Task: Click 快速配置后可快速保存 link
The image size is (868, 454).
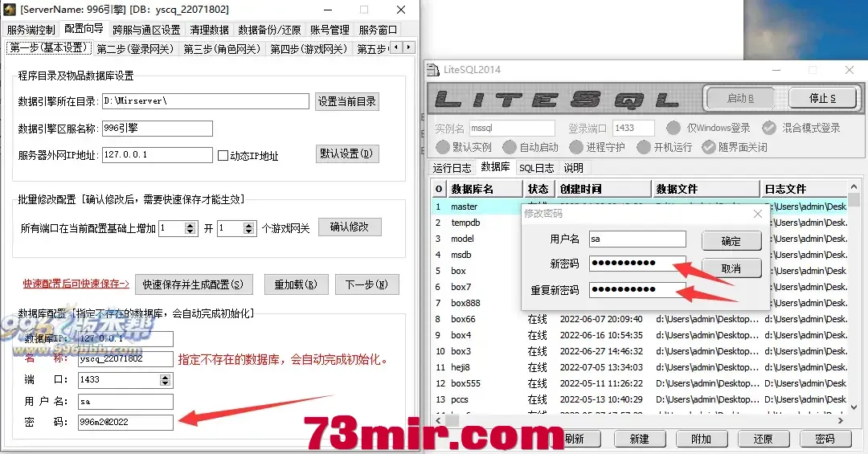Action: tap(76, 284)
